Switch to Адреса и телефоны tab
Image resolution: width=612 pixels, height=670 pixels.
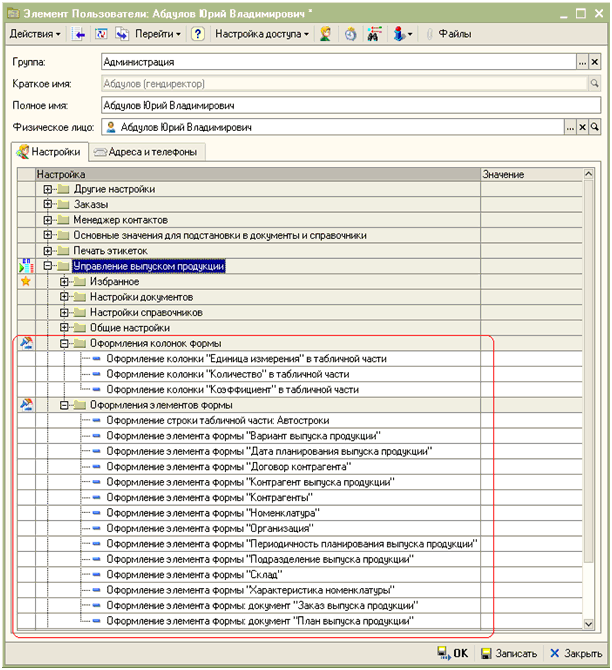(147, 152)
